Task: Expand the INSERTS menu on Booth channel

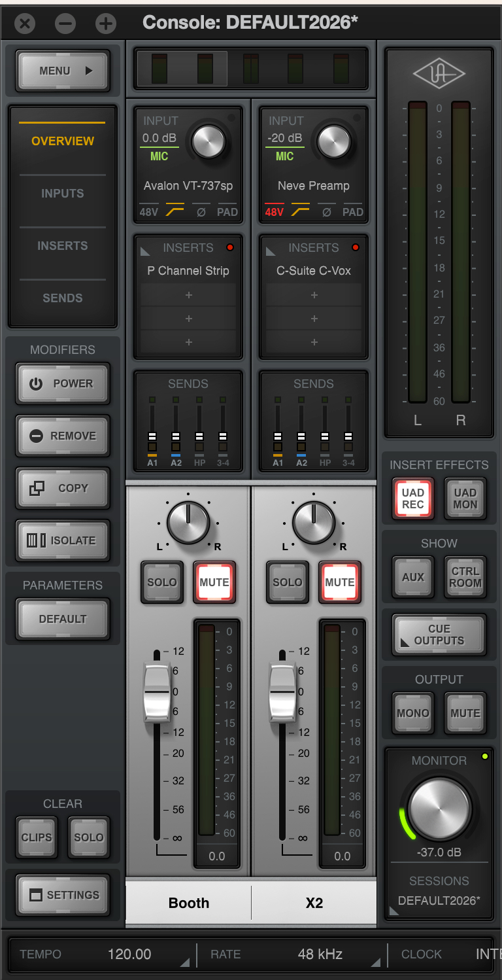Action: tap(145, 249)
